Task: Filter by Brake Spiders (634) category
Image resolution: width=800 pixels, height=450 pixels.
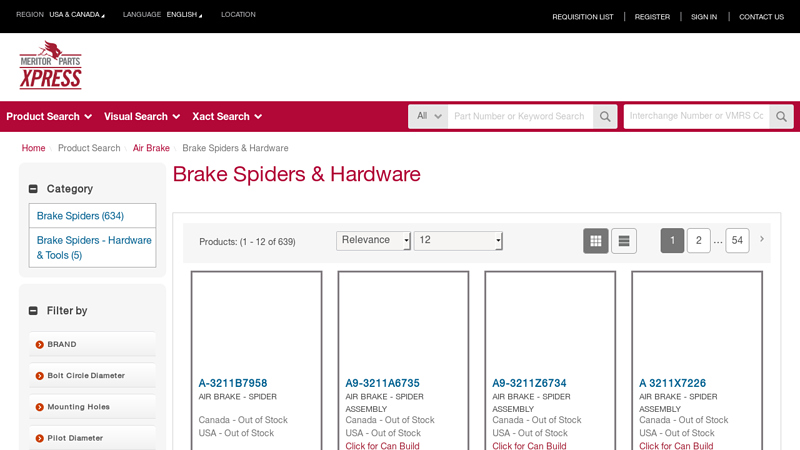Action: tap(80, 216)
